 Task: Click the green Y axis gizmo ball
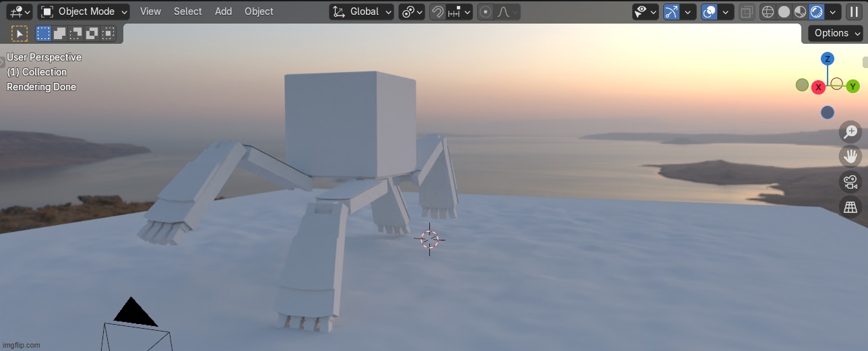(x=852, y=86)
